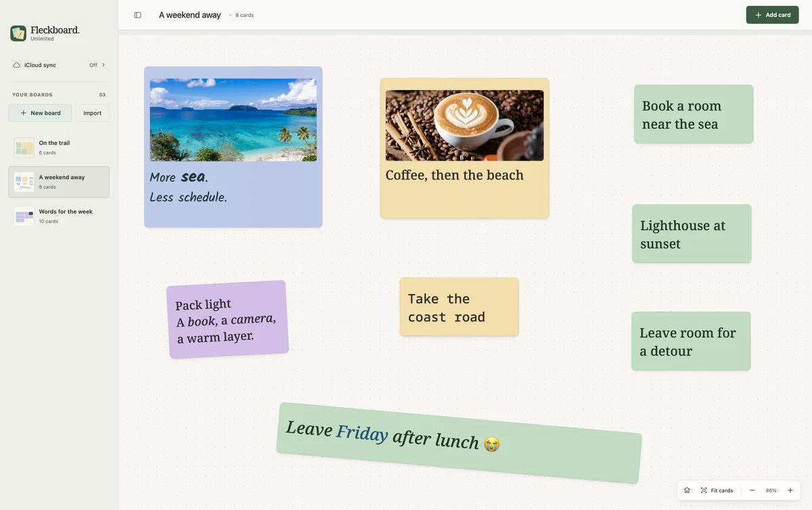Image resolution: width=812 pixels, height=510 pixels.
Task: Click the iCloud sync cloud icon
Action: [16, 65]
